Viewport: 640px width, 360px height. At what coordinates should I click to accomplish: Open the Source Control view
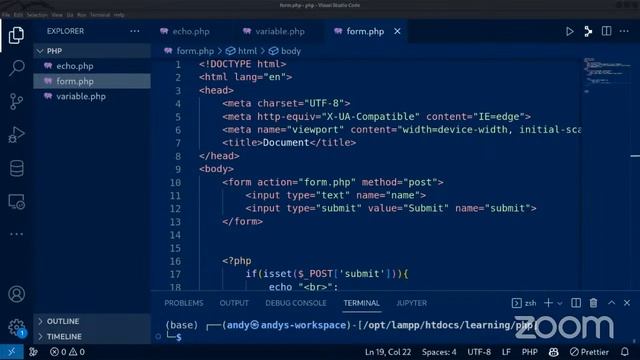point(16,101)
